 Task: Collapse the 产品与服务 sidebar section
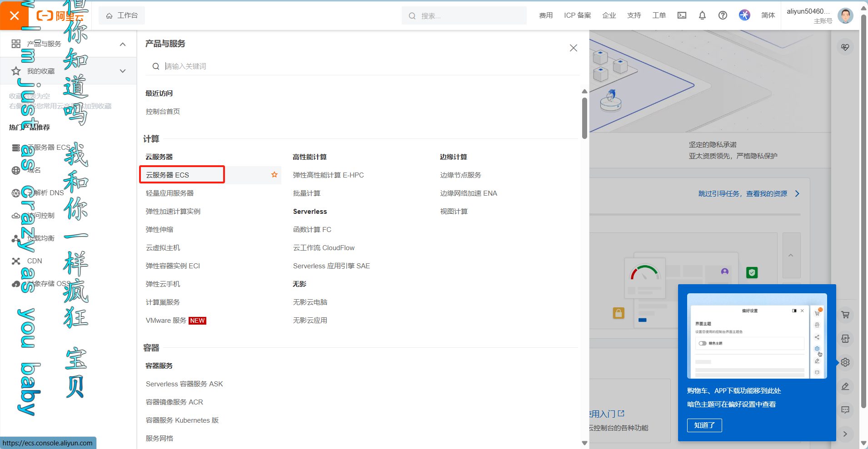click(123, 44)
